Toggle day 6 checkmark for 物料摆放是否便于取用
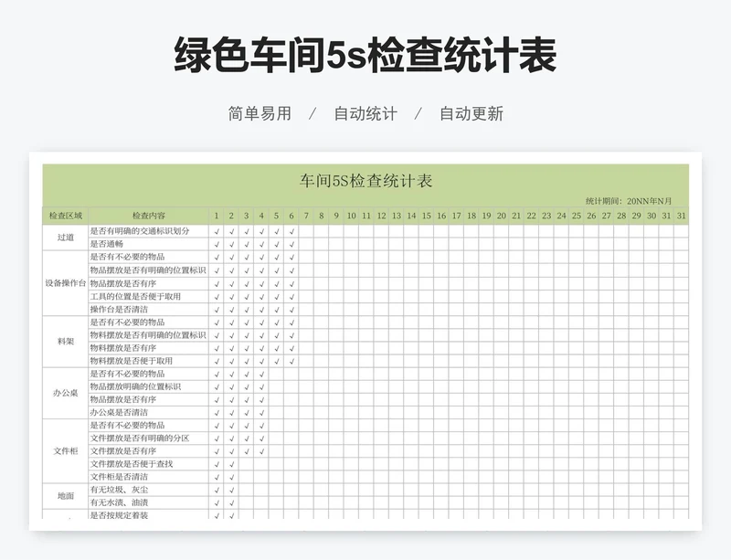This screenshot has width=731, height=560. click(291, 361)
